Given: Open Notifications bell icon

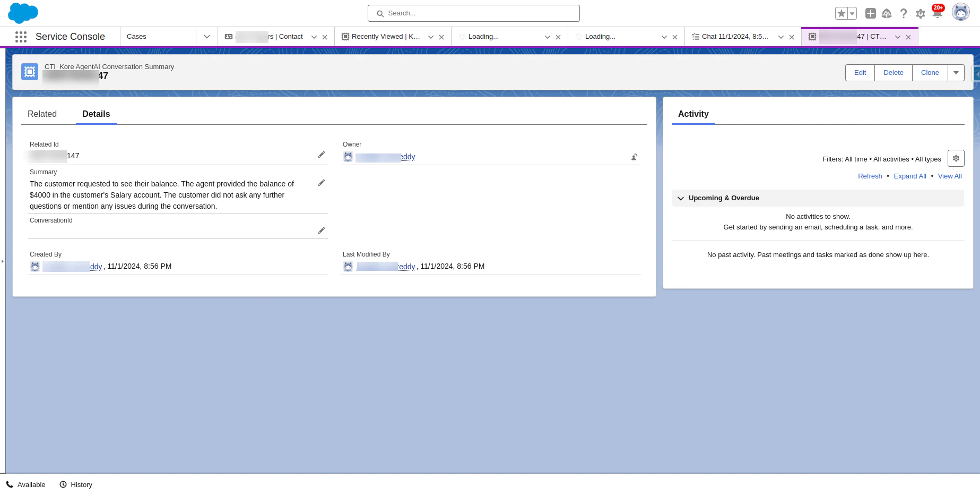Looking at the screenshot, I should (938, 13).
